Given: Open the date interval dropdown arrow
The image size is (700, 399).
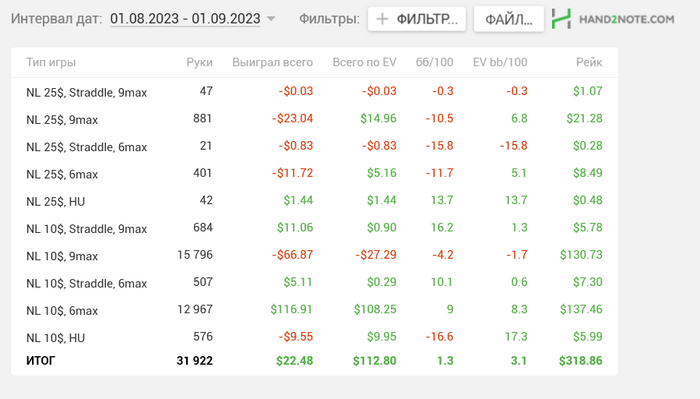Looking at the screenshot, I should point(271,19).
